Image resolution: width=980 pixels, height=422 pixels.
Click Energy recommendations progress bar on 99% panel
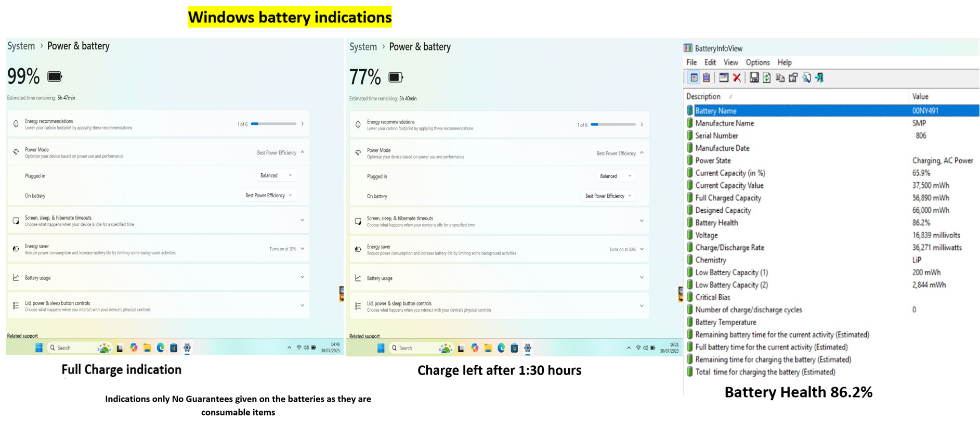pyautogui.click(x=273, y=124)
